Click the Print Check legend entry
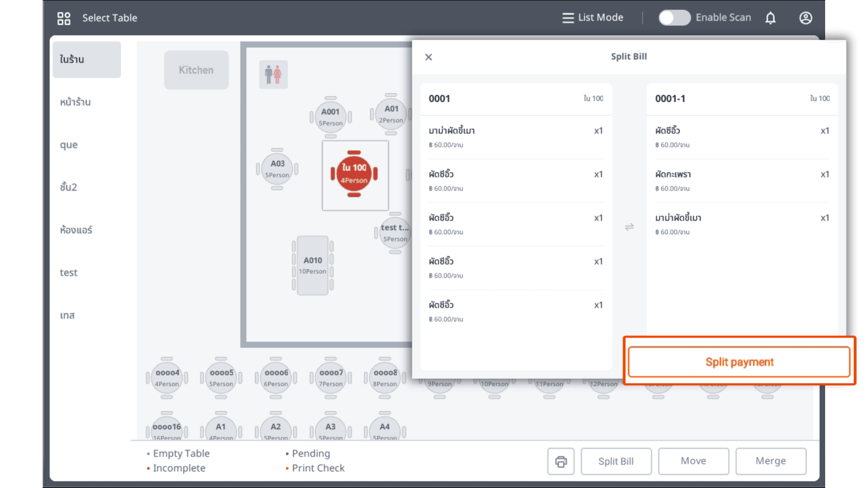This screenshot has width=868, height=488. (315, 468)
